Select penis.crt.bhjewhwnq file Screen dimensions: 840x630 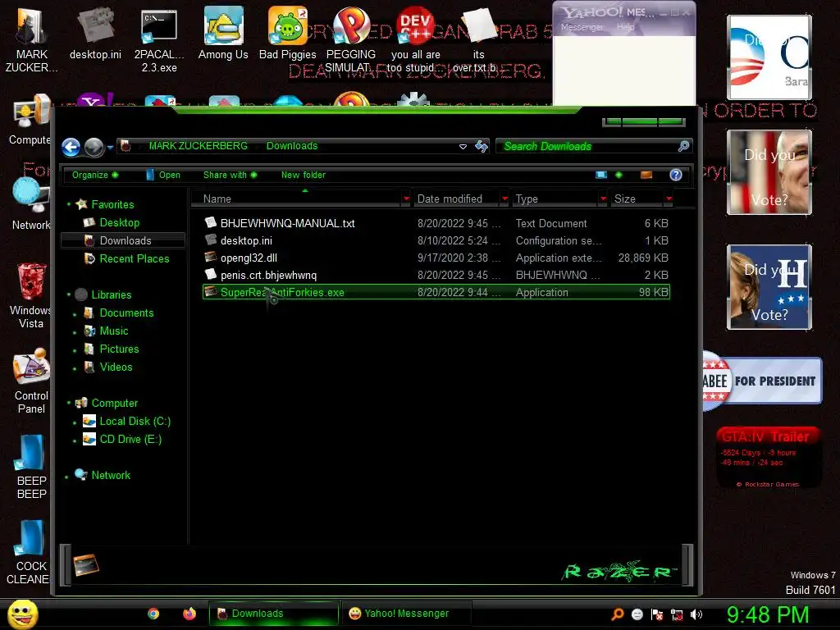[x=436, y=275]
